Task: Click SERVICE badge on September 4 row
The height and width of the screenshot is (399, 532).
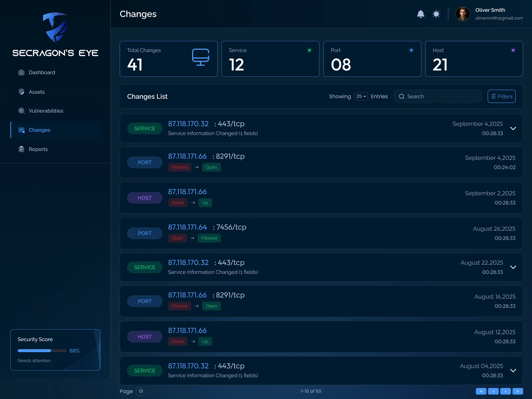Action: click(x=145, y=129)
